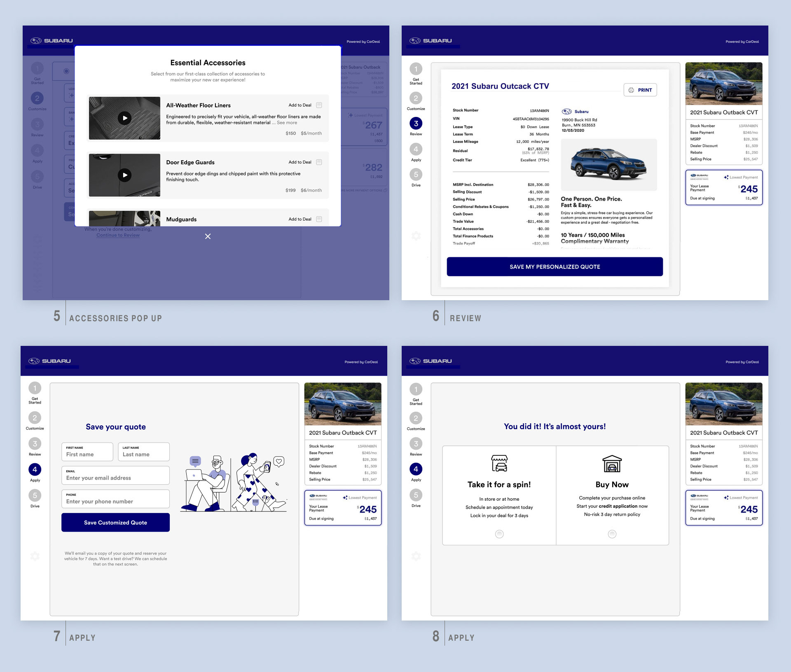Go to step 1 Get Started on Review screen
The width and height of the screenshot is (791, 672).
coord(416,69)
